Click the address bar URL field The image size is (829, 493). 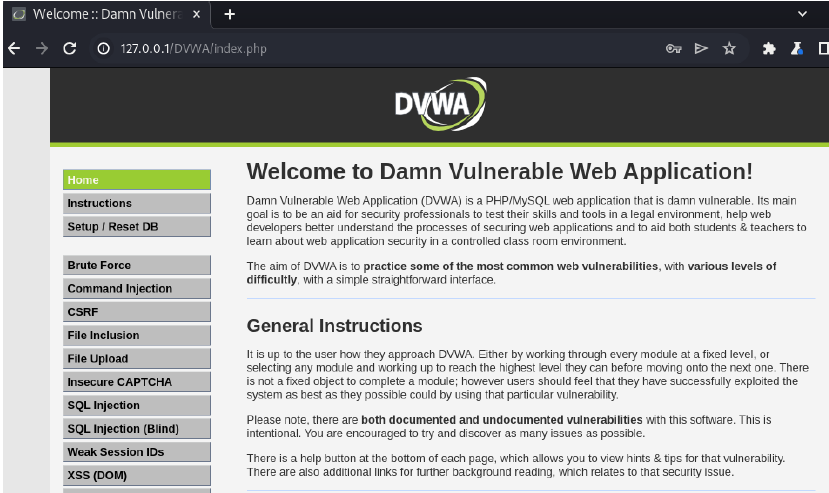coord(380,49)
